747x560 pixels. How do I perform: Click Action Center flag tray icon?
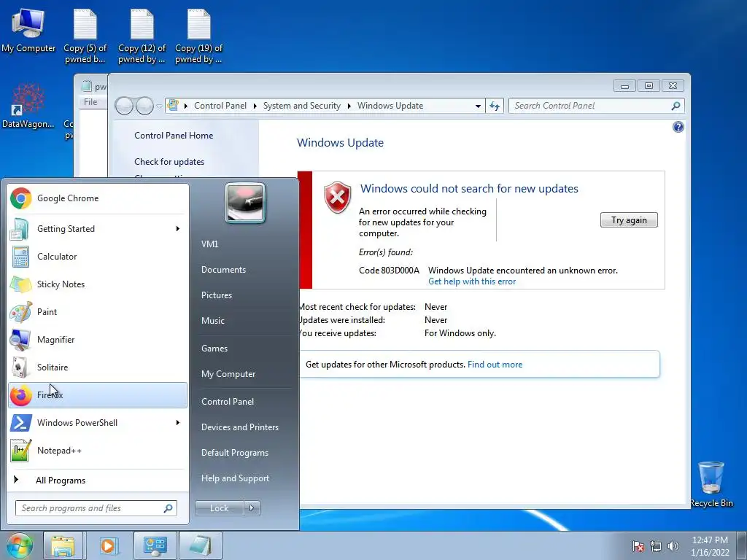(638, 546)
